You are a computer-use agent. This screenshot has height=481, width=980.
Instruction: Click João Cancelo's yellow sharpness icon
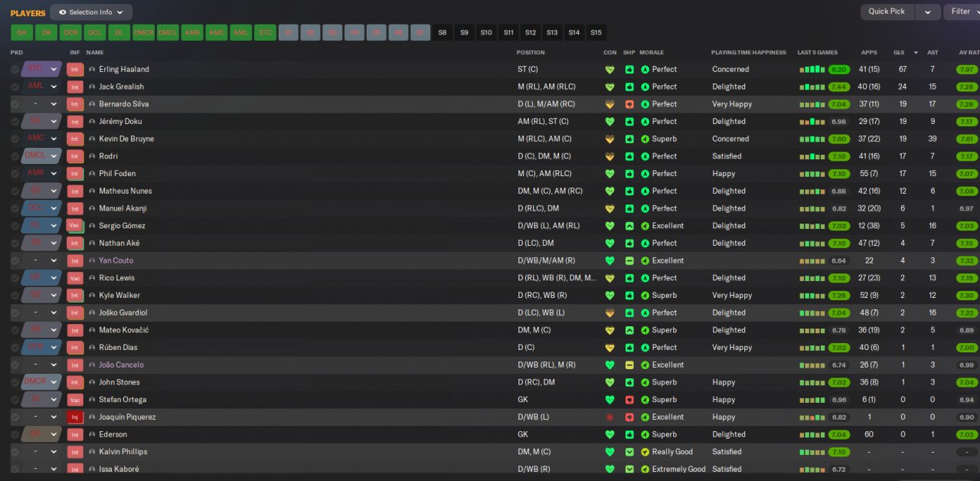pyautogui.click(x=629, y=365)
